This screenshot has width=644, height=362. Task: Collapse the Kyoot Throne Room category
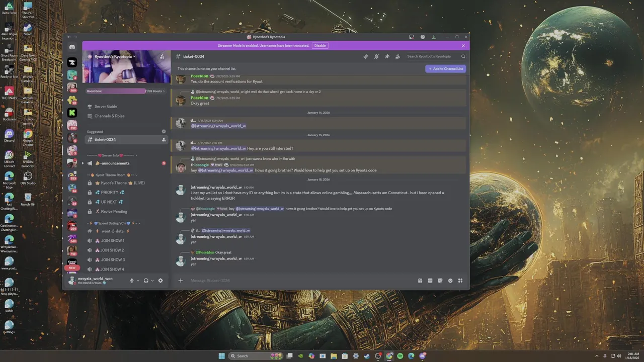point(112,175)
